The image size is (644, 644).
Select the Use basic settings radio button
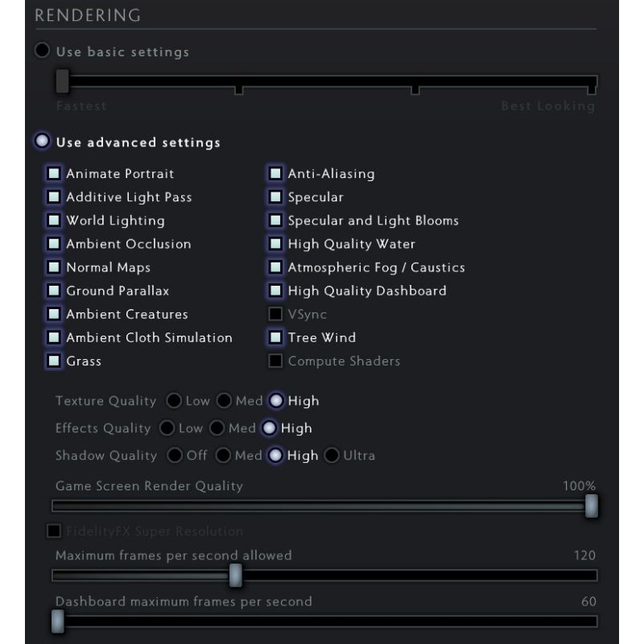[43, 51]
